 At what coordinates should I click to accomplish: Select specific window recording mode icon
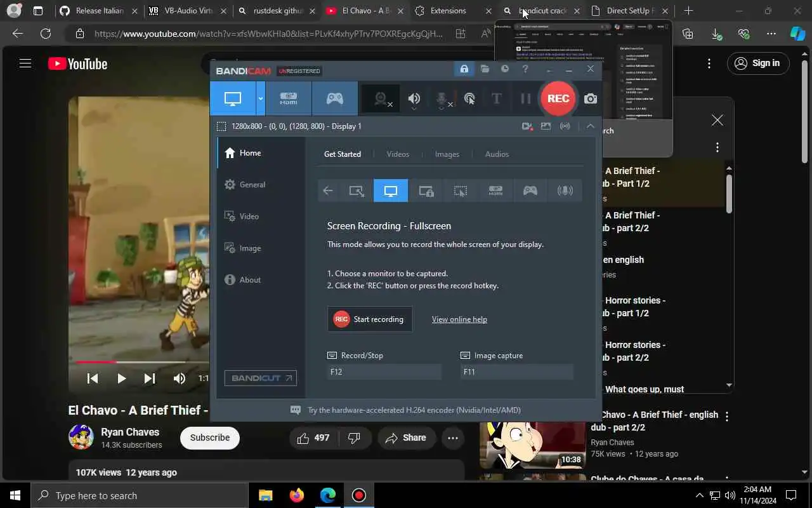pyautogui.click(x=426, y=190)
